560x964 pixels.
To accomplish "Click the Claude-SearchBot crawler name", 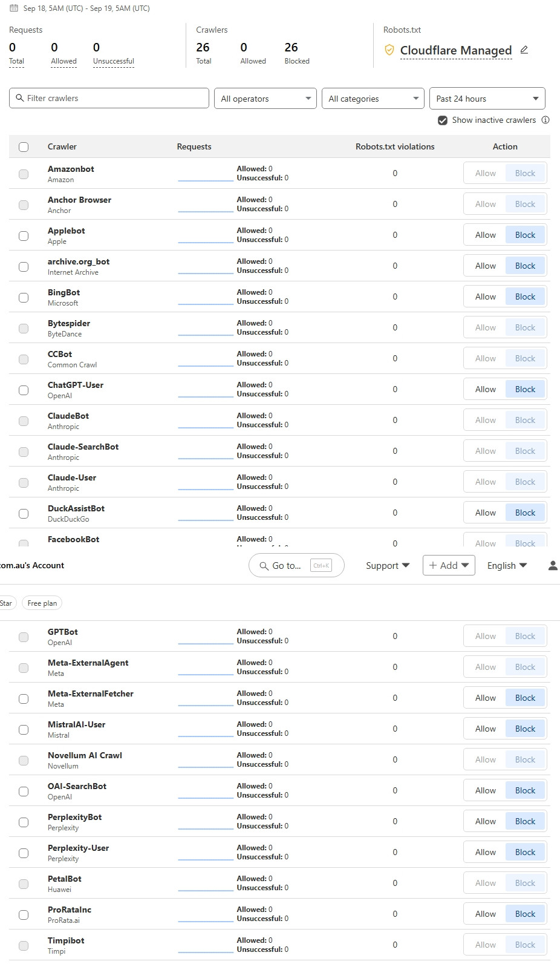I will point(83,447).
